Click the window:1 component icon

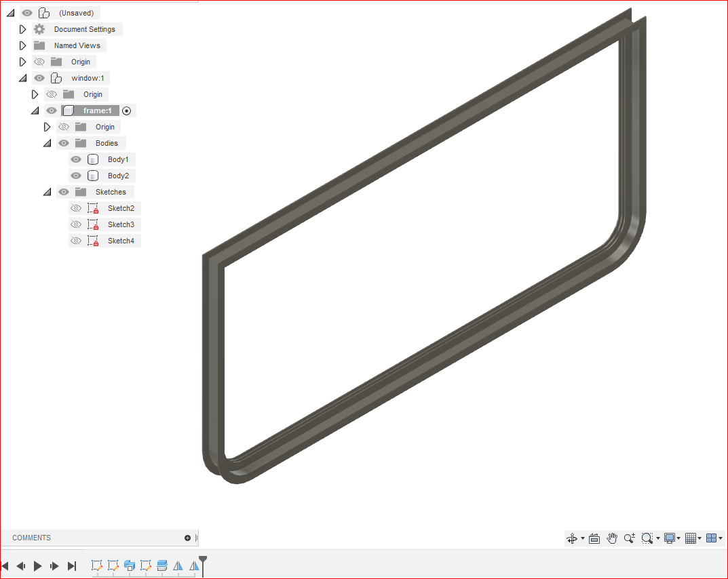click(x=56, y=78)
